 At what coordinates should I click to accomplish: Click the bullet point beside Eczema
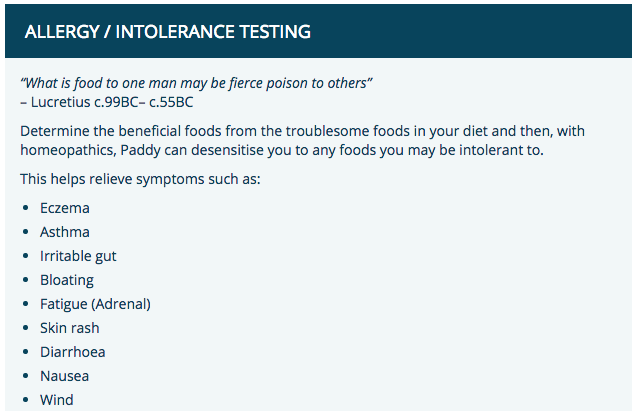pos(26,208)
